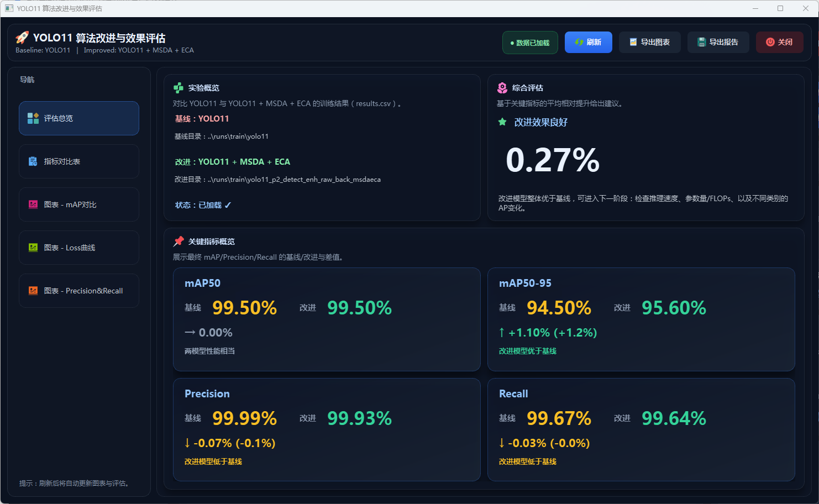Open the 指标对比表 navigation page
819x504 pixels.
click(x=79, y=161)
